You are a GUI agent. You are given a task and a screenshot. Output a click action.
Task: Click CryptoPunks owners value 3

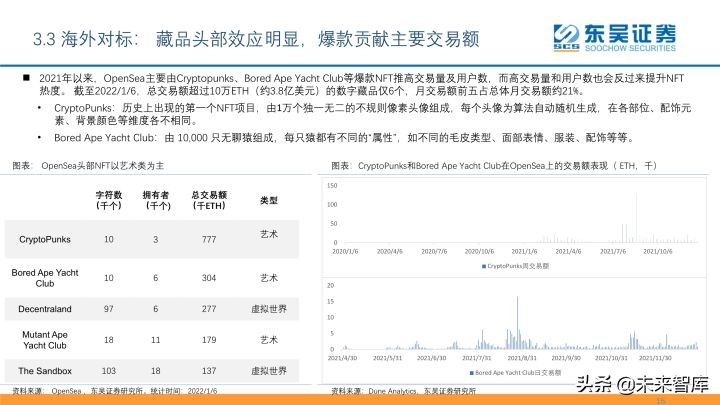click(x=156, y=239)
